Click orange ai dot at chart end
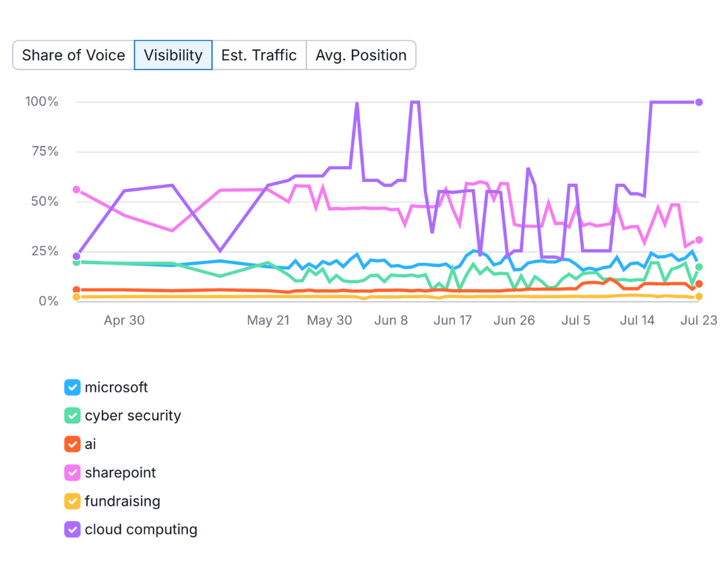Screen dimensions: 728x571 tap(699, 284)
